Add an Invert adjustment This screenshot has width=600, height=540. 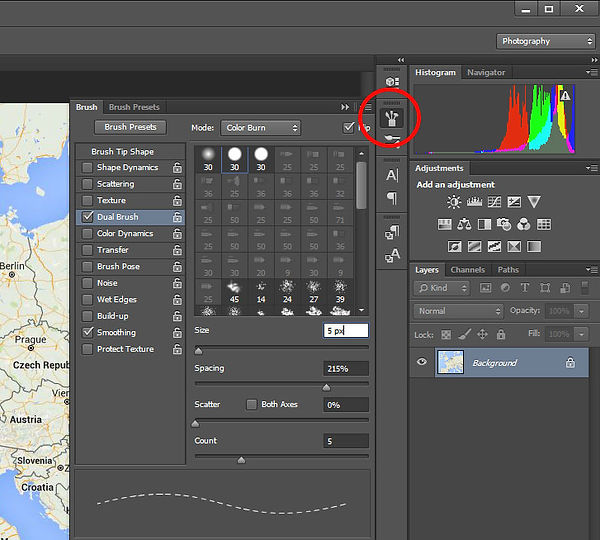[455, 246]
